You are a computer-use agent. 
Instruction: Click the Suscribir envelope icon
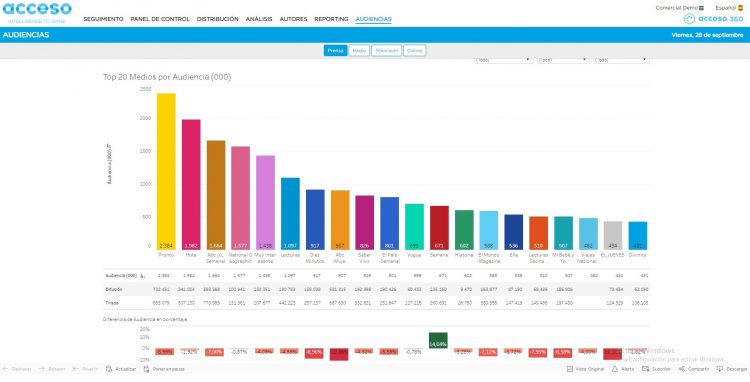coord(645,369)
